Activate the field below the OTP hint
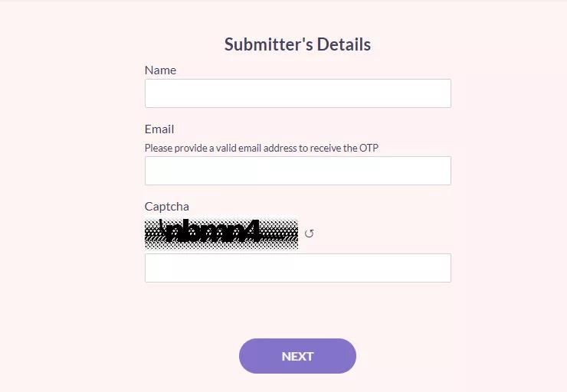The width and height of the screenshot is (567, 392). pyautogui.click(x=297, y=171)
